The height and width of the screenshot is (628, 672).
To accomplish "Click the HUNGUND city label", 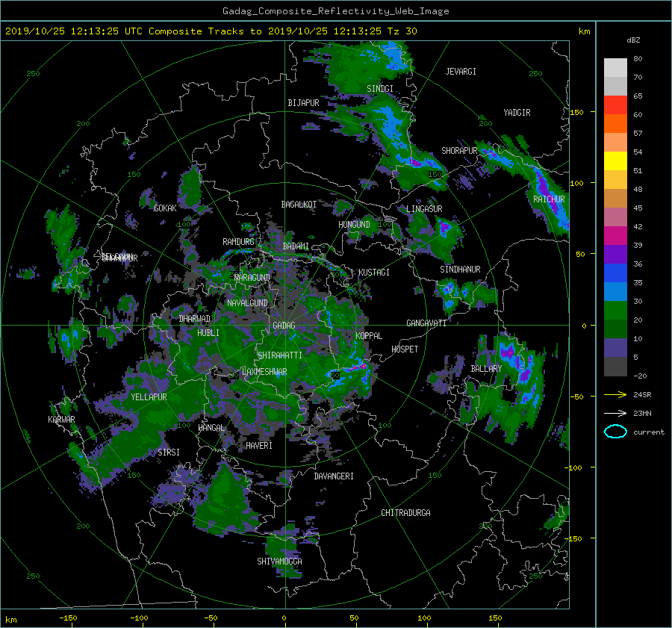I will pos(354,224).
